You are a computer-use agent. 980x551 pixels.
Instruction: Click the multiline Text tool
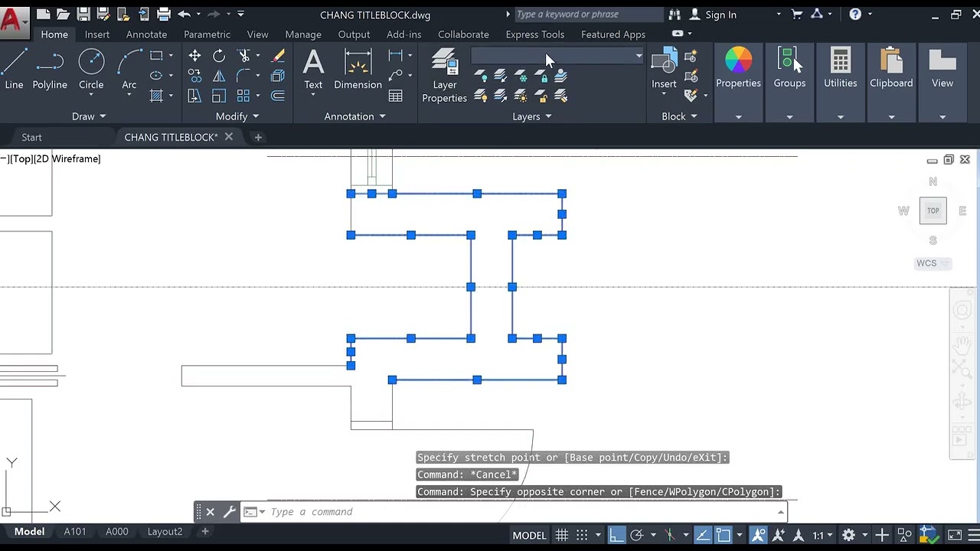tap(313, 70)
